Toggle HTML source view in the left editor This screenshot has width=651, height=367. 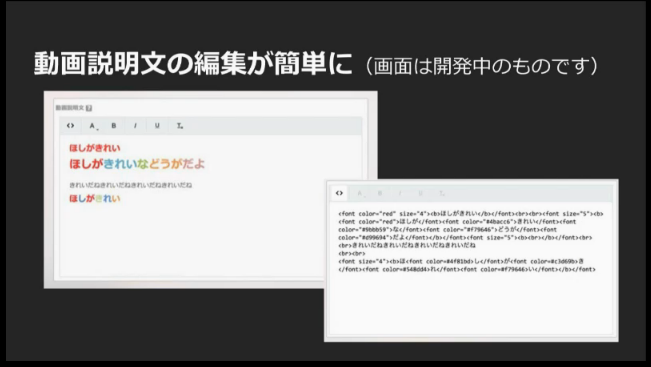[x=71, y=126]
